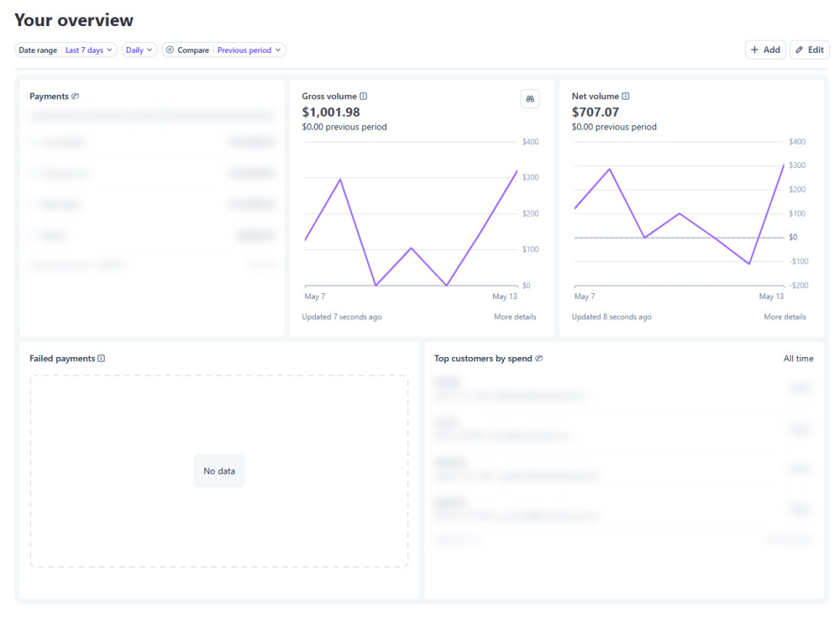Click the hidden-eye icon next to Payments
This screenshot has height=630, width=840.
(x=76, y=97)
